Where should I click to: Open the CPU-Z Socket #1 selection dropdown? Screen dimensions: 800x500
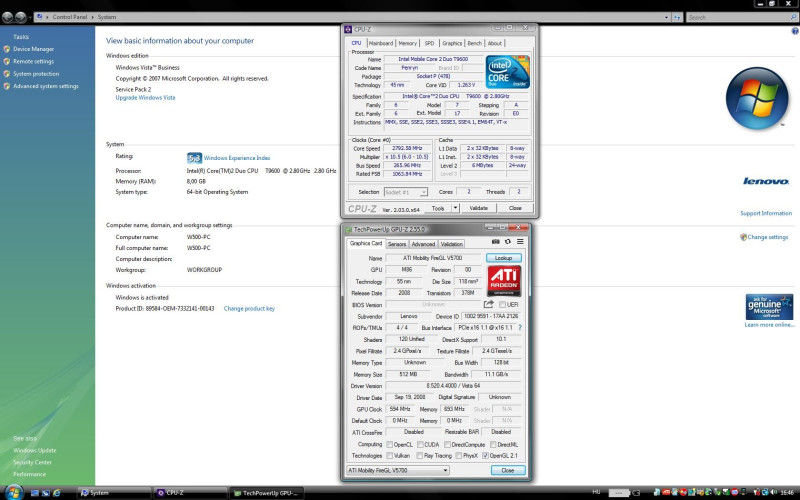pos(405,192)
